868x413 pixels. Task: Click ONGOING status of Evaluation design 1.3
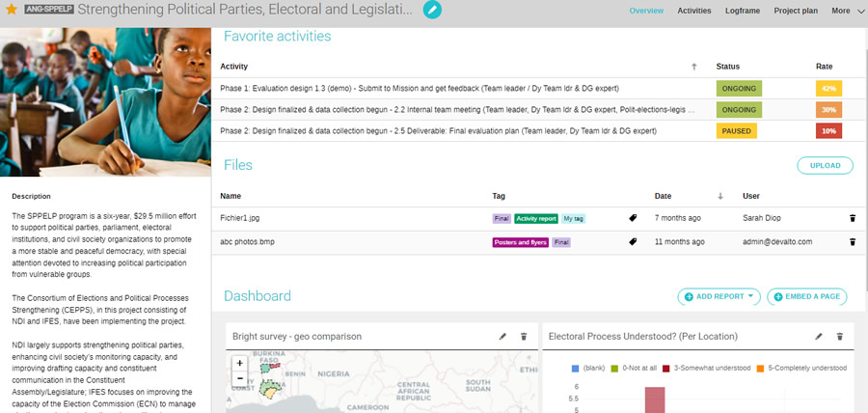tap(739, 89)
